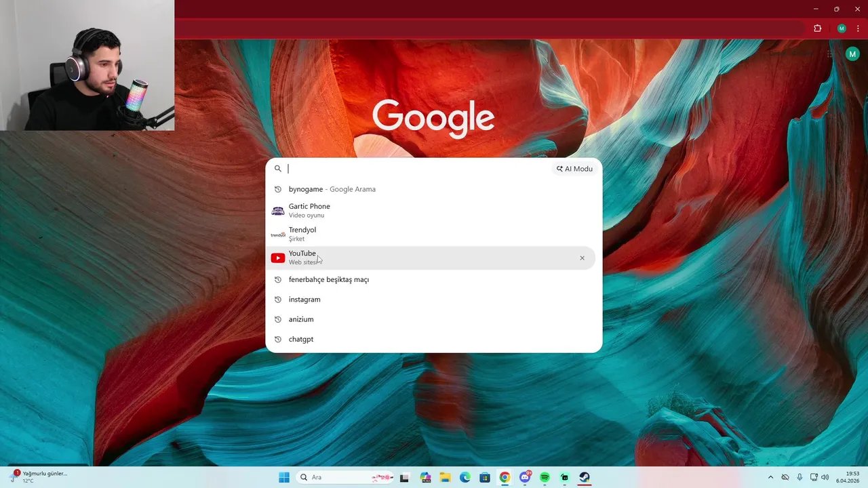
Task: Open Discord from the taskbar
Action: pyautogui.click(x=525, y=477)
